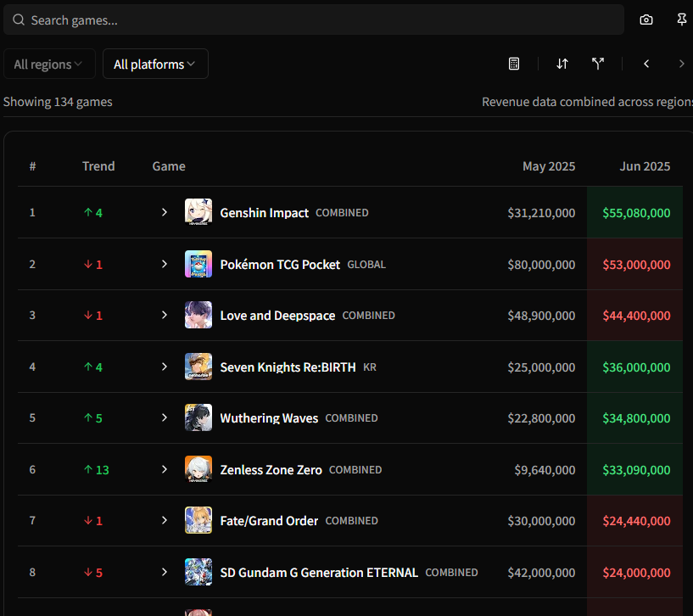Viewport: 693px width, 616px height.
Task: Focus the Search games input field
Action: pyautogui.click(x=314, y=20)
